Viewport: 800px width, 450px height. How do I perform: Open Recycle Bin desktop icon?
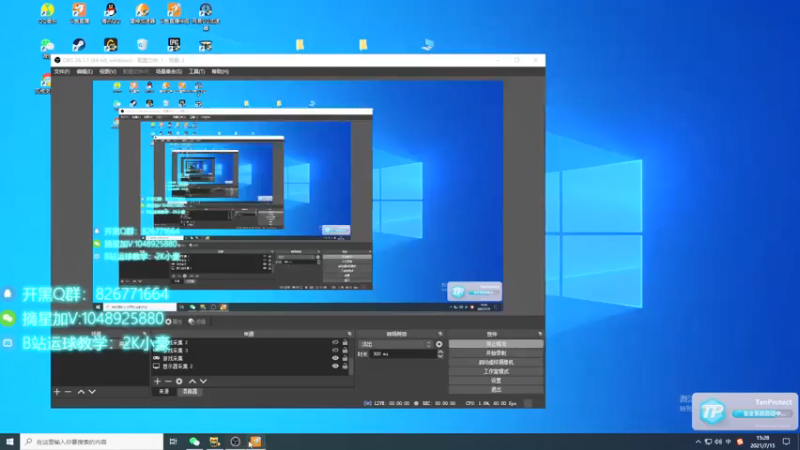pyautogui.click(x=142, y=45)
